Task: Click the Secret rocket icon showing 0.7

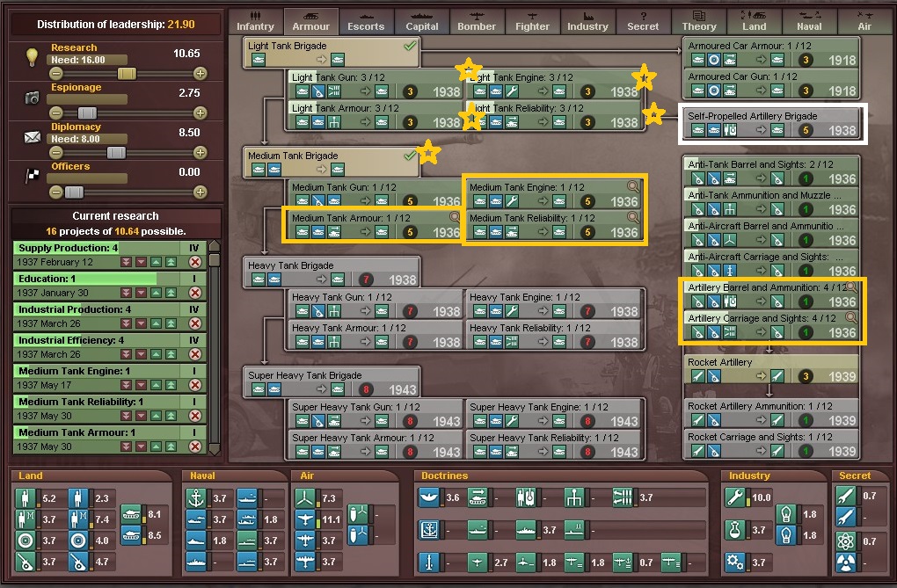Action: [x=845, y=496]
